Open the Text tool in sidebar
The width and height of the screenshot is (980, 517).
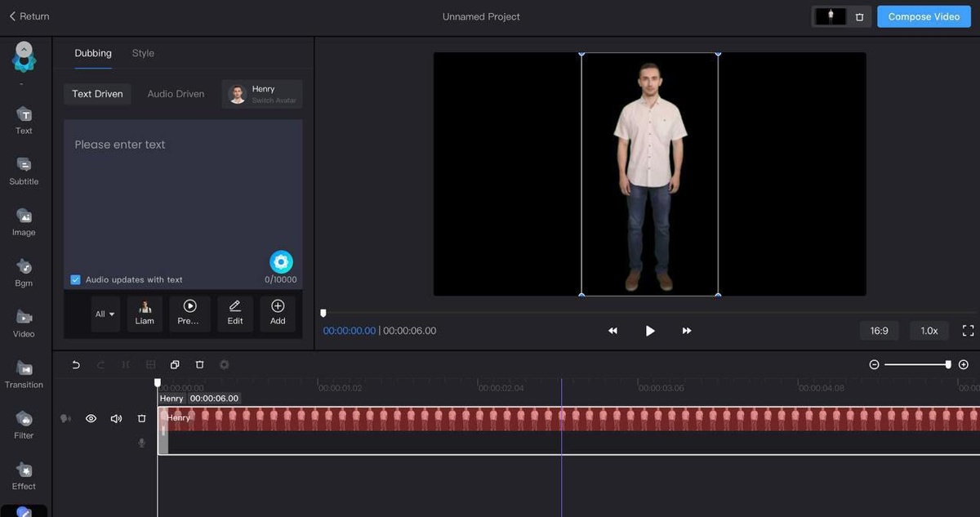click(24, 119)
